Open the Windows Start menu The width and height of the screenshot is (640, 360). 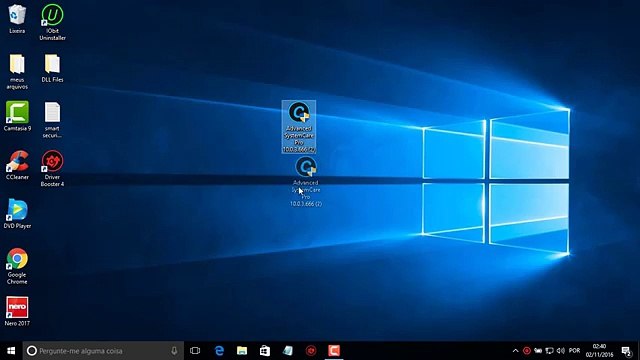(11, 351)
